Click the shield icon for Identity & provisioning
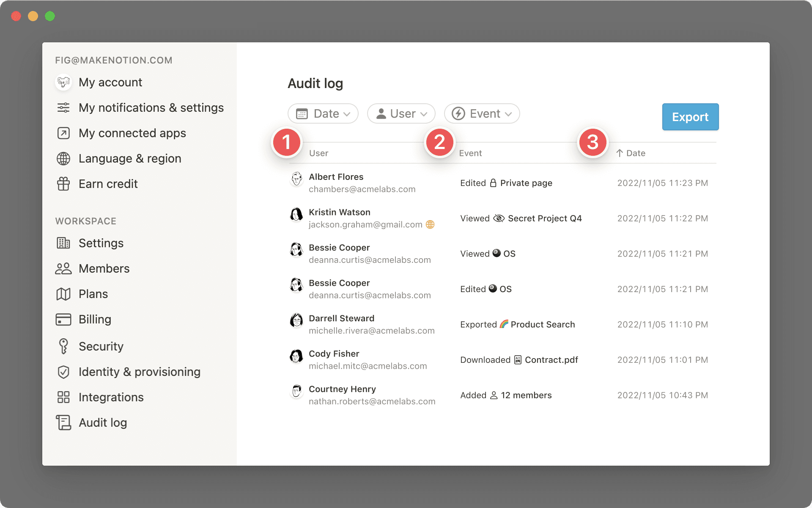Screen dimensions: 812x508 63,372
